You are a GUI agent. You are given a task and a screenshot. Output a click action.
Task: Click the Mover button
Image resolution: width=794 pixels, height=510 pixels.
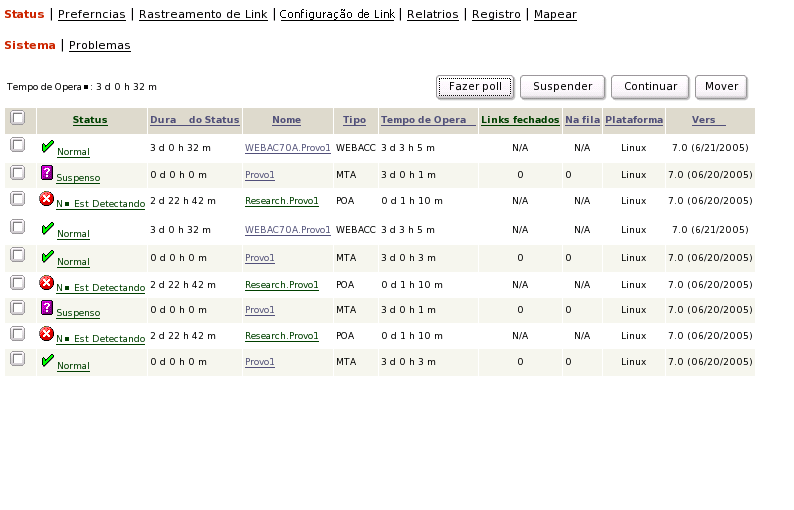(x=722, y=87)
